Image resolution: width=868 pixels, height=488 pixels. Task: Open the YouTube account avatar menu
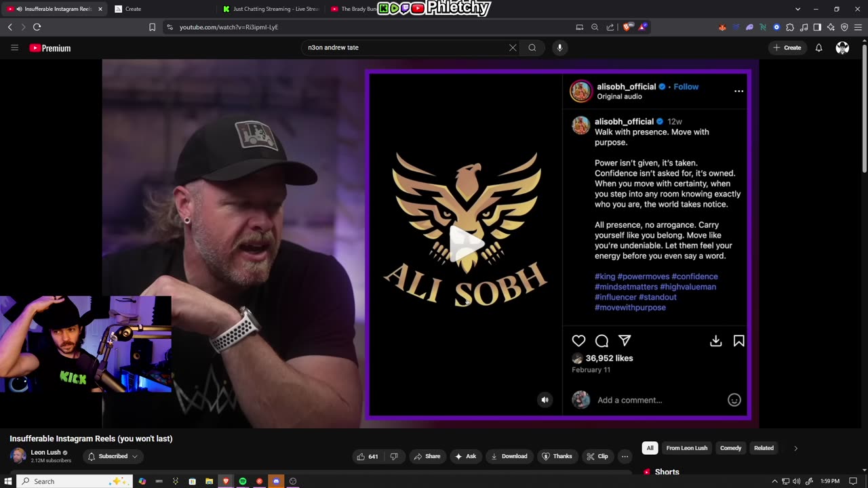(842, 47)
